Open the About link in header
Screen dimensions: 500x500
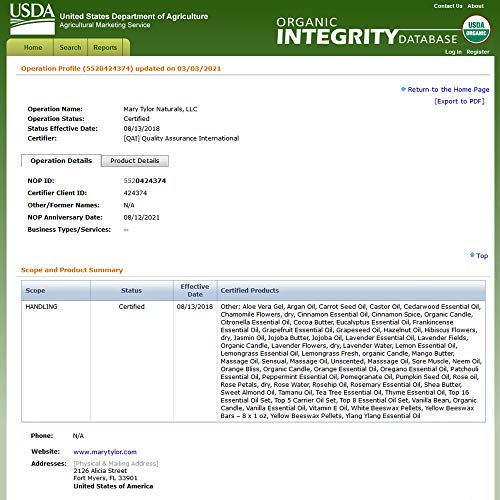tap(475, 6)
